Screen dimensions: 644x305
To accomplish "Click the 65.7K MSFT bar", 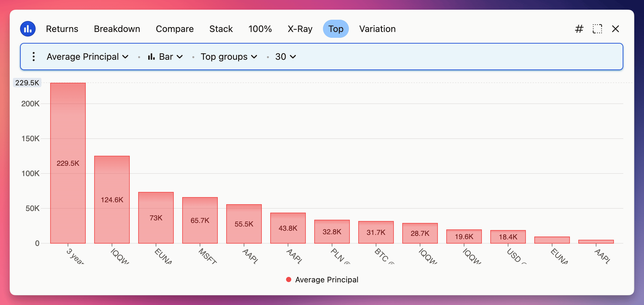I will [200, 220].
